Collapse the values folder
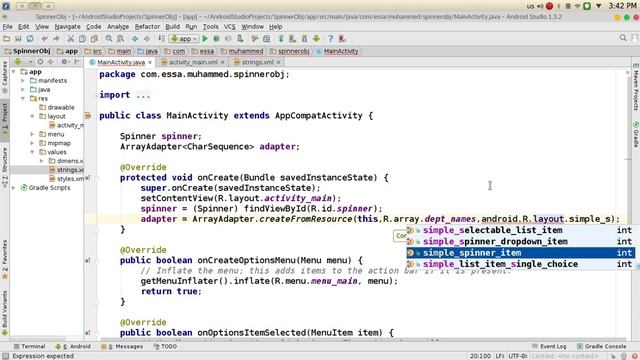The height and width of the screenshot is (360, 640). tap(32, 152)
